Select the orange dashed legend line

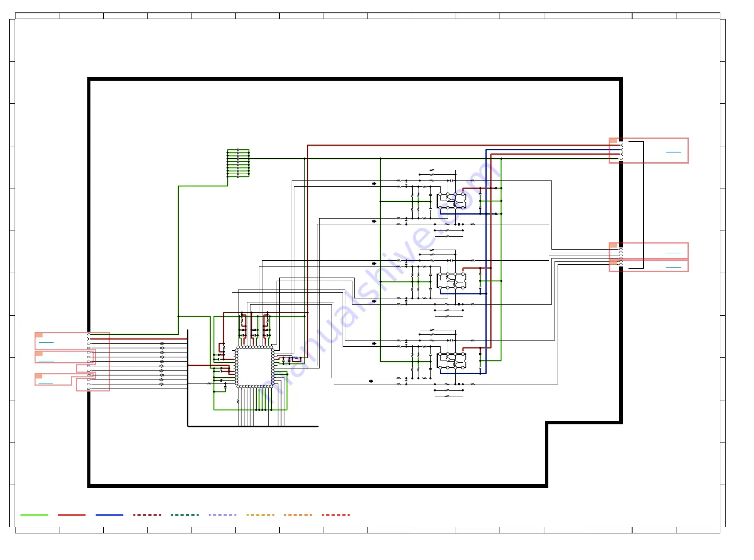298,515
